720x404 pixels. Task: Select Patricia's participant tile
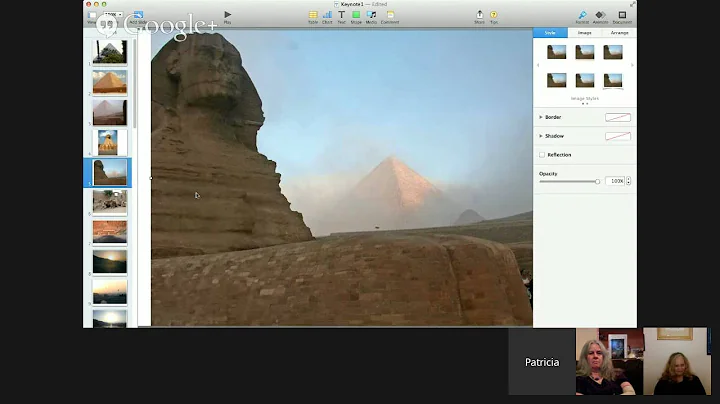tap(542, 362)
